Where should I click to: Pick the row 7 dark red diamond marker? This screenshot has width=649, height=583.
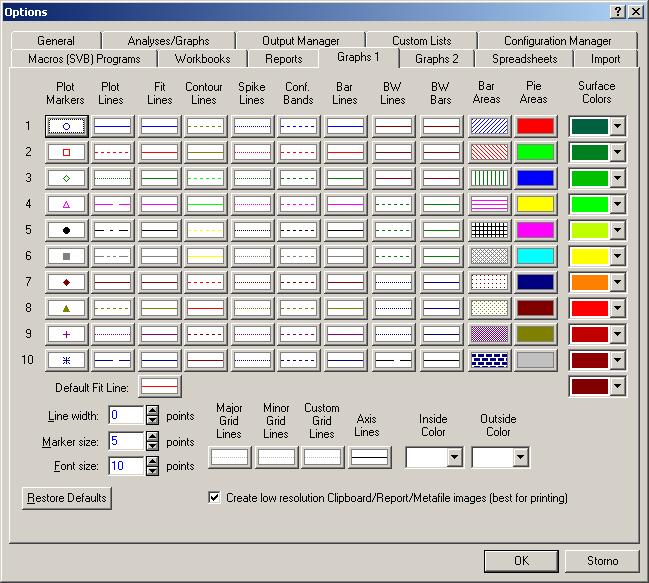pos(66,282)
